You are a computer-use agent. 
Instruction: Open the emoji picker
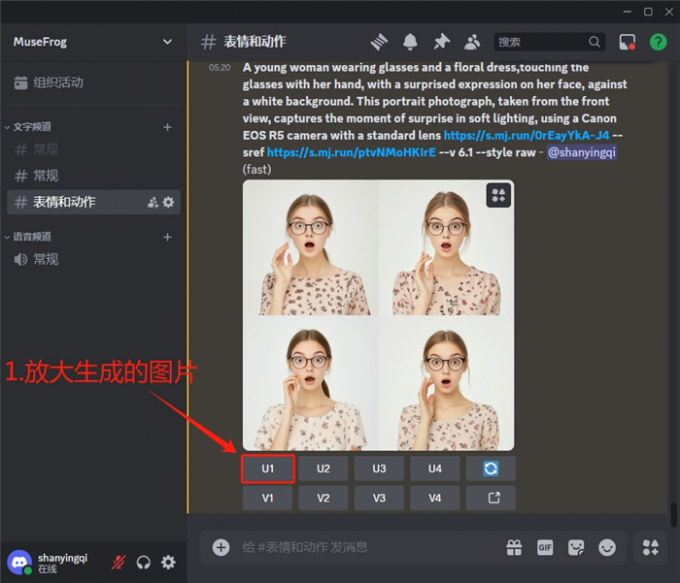click(x=607, y=547)
